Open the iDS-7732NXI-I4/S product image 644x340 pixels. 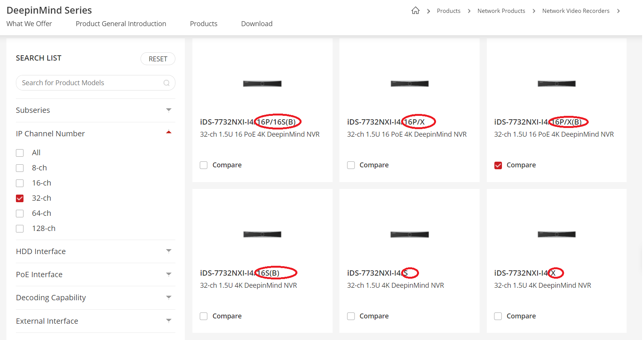[409, 235]
